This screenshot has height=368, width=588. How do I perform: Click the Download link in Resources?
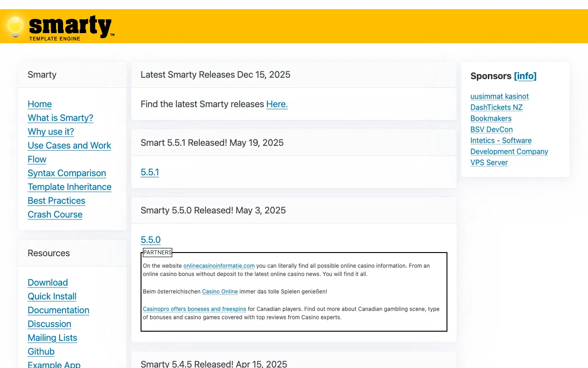pyautogui.click(x=47, y=282)
